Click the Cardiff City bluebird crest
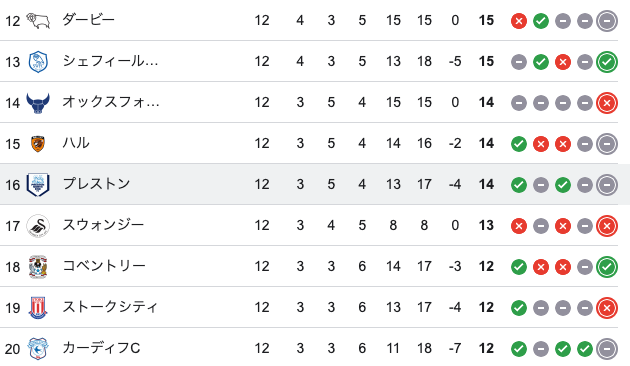630x366 pixels. click(x=38, y=349)
